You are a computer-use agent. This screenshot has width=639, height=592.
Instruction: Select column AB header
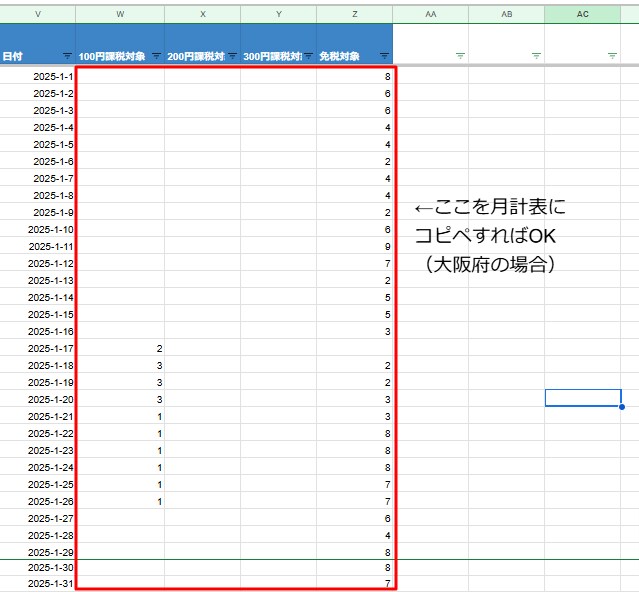[507, 14]
